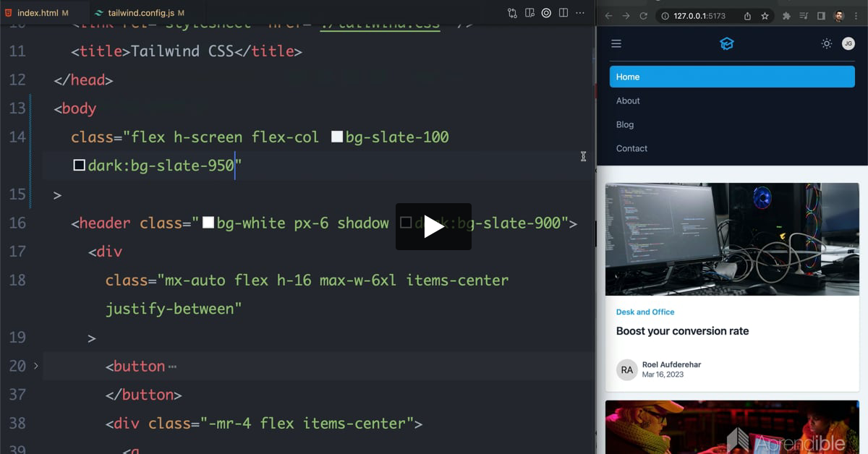Click the bg-slate-100 color swatch
This screenshot has height=454, width=868.
(x=337, y=137)
